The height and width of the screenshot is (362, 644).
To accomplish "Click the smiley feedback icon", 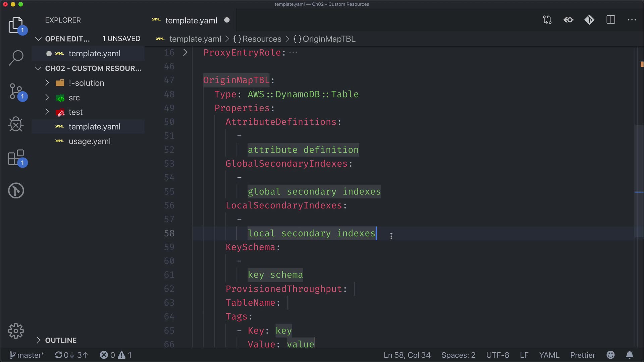I will pos(610,355).
